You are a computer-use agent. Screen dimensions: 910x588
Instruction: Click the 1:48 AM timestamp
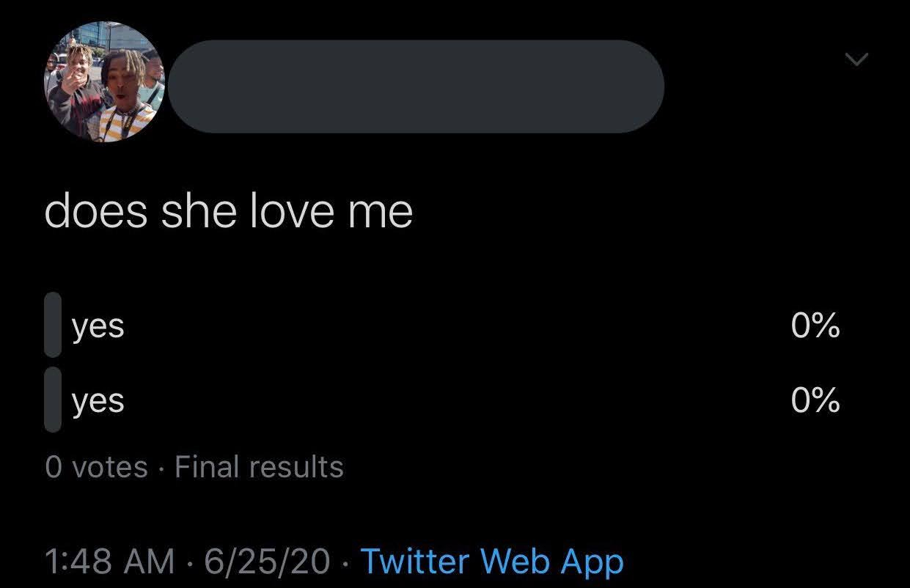[x=109, y=562]
